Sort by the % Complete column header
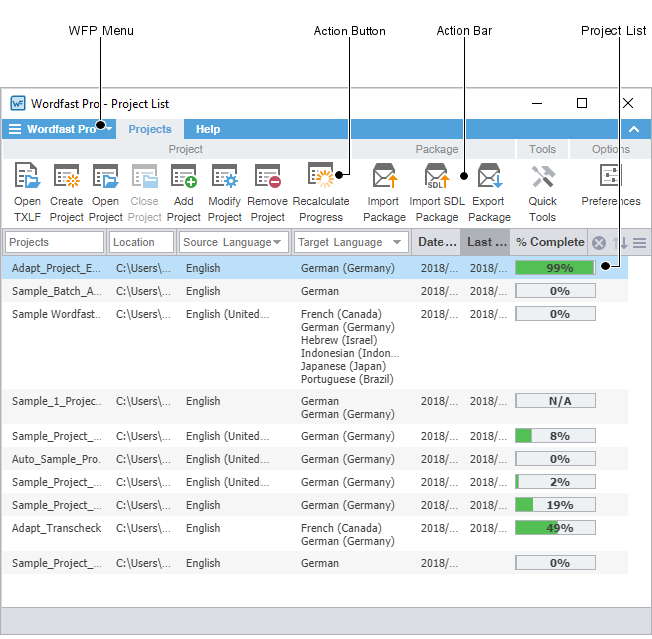Screen dimensions: 652x639 [549, 242]
